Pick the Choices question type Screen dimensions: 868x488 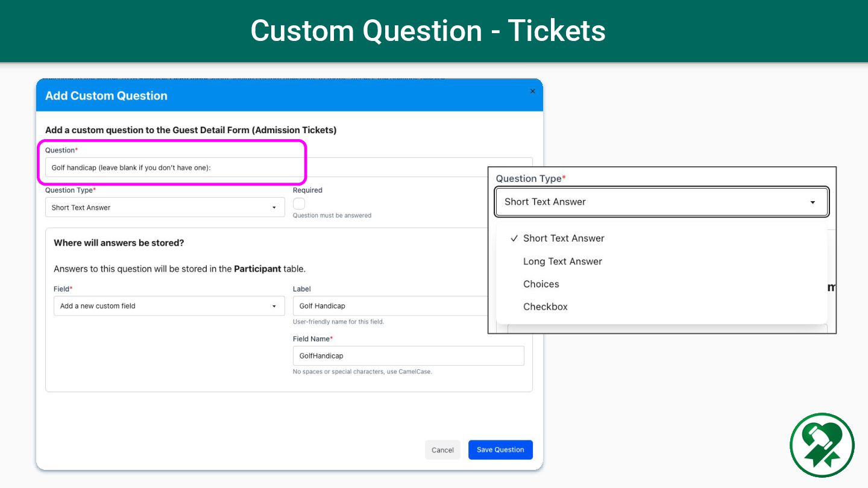point(541,284)
